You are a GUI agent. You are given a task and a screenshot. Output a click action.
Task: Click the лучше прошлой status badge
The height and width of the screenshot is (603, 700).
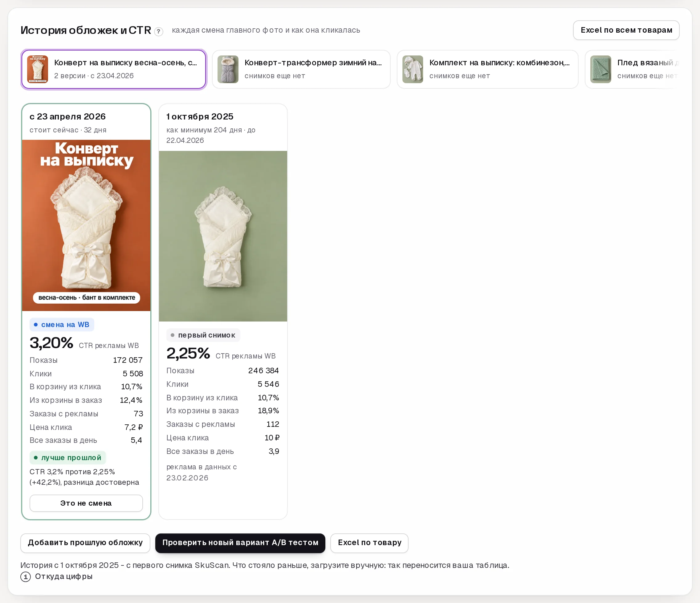coord(68,457)
